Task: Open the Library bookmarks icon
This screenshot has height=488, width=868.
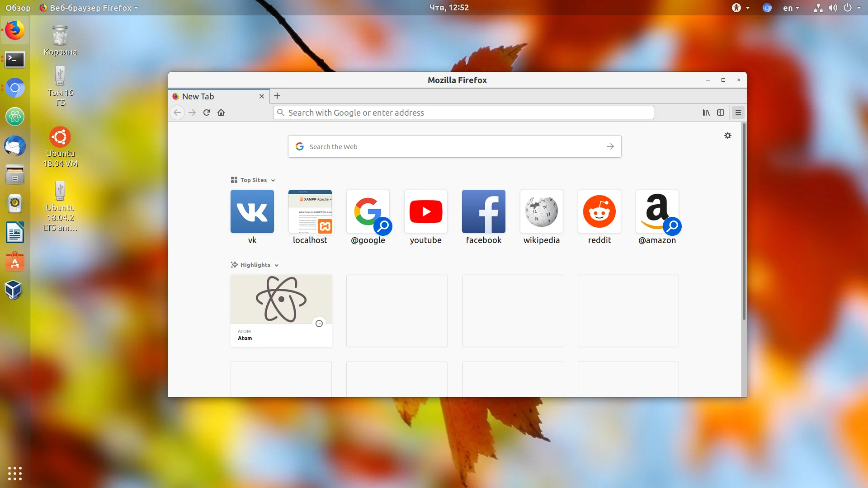Action: 706,113
